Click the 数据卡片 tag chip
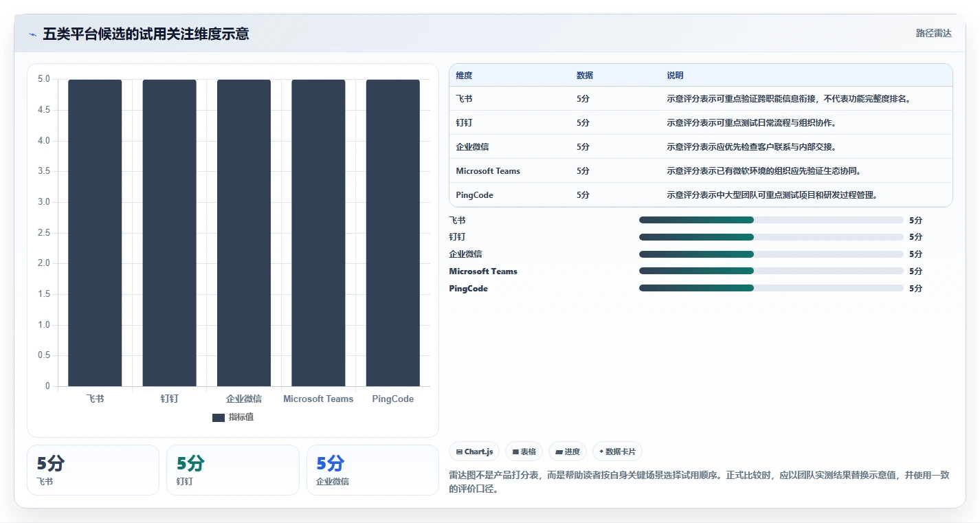Screen dimensions: 980x523 617,452
